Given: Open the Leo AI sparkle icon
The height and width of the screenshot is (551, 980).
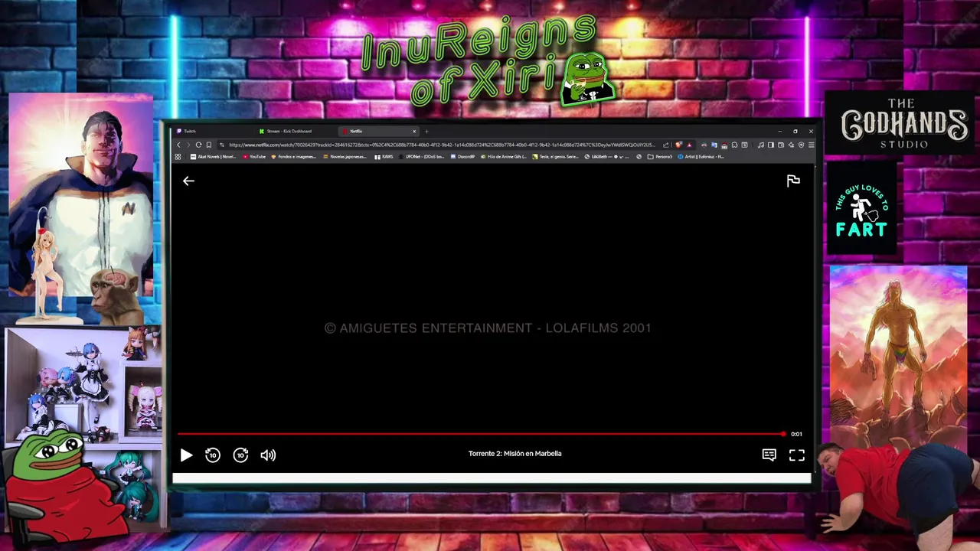Looking at the screenshot, I should pos(791,145).
